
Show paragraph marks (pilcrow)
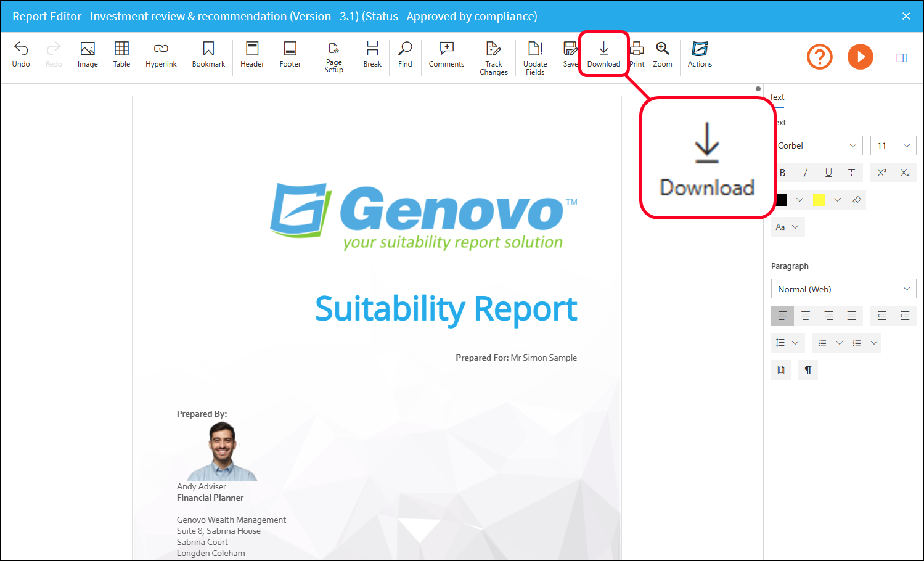808,370
